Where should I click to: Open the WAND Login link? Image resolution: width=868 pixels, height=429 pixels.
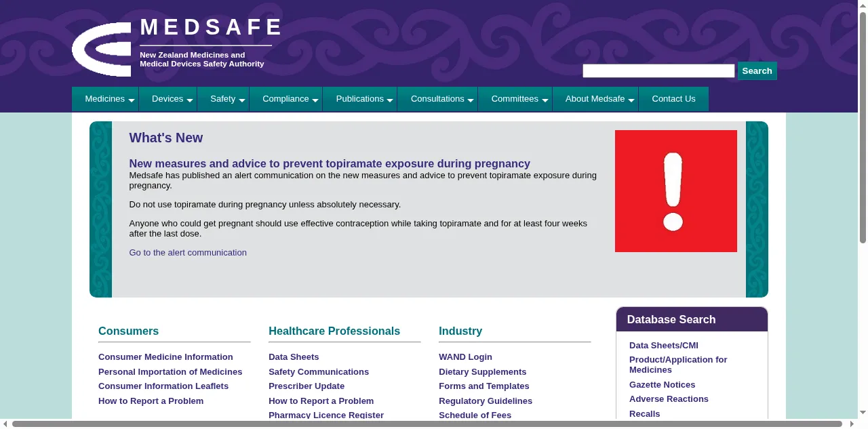(465, 356)
